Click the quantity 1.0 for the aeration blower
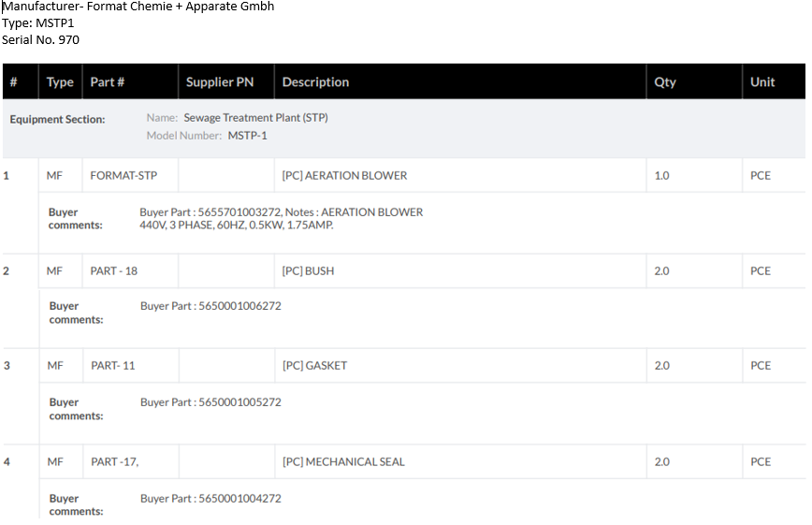 [661, 176]
